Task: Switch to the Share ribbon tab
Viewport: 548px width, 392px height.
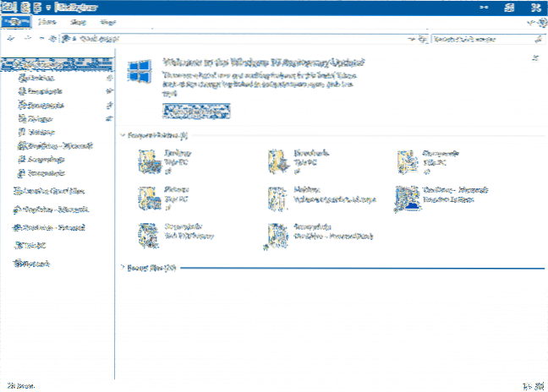Action: tap(77, 21)
